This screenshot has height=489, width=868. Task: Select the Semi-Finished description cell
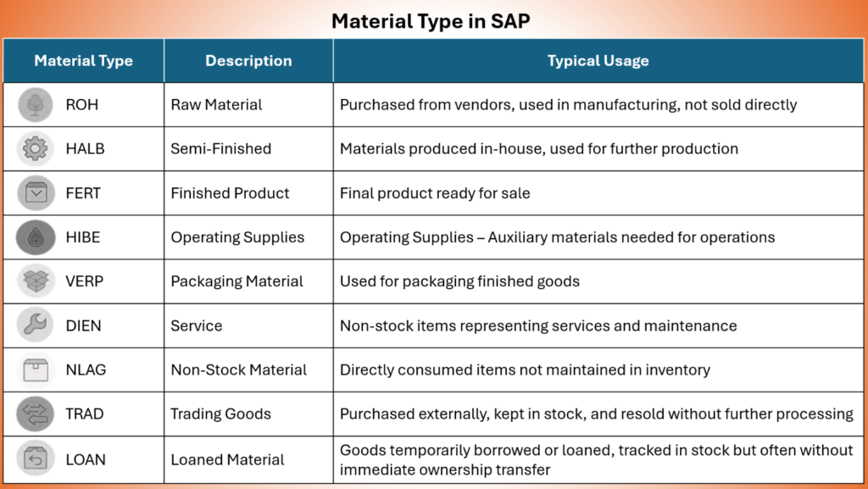coord(248,149)
